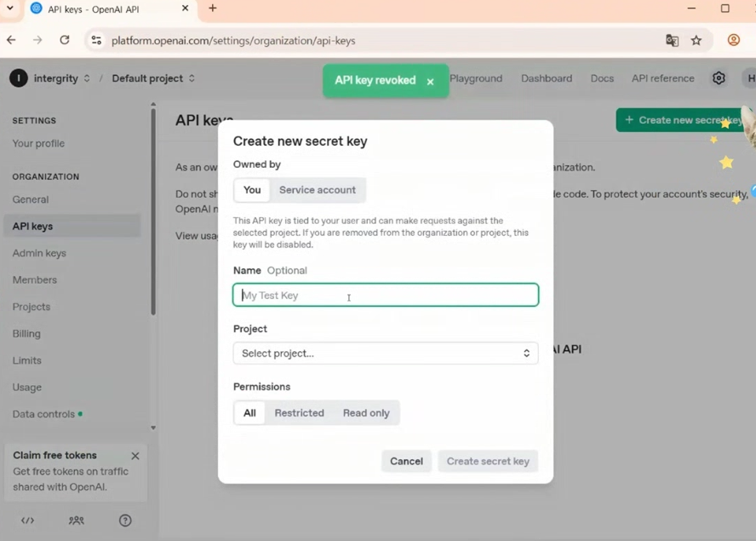Select API keys in sidebar
This screenshot has height=541, width=756.
(x=72, y=226)
